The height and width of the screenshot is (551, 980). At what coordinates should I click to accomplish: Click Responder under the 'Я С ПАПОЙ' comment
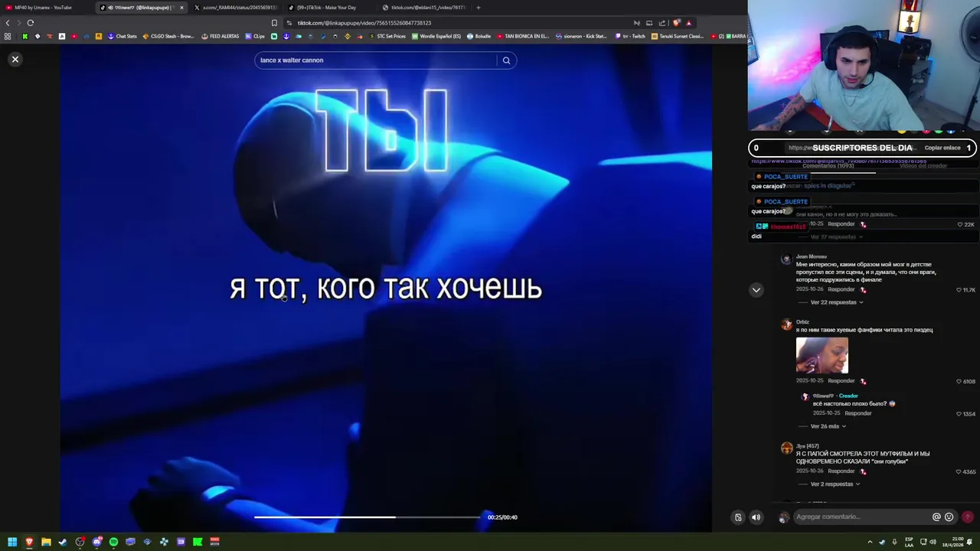(841, 471)
